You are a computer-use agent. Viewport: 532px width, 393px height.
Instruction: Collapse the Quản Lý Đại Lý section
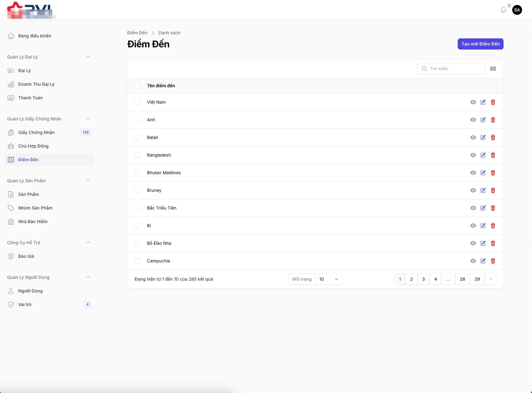click(x=88, y=57)
